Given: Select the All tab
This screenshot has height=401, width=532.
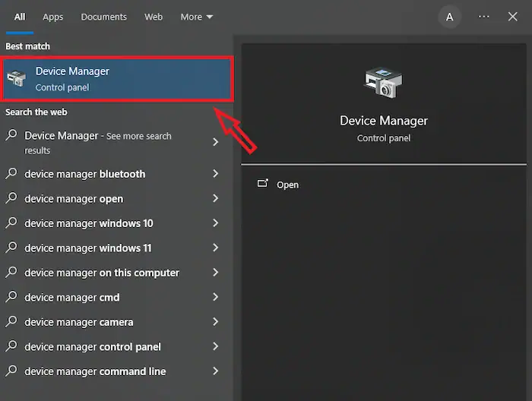Looking at the screenshot, I should tap(20, 17).
